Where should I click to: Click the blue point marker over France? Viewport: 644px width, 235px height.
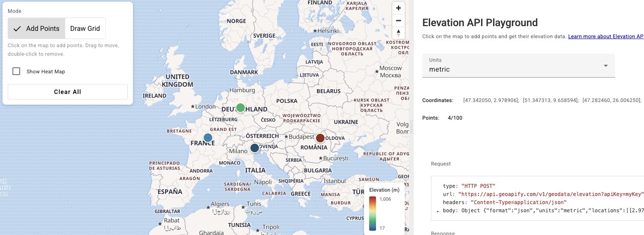point(208,138)
